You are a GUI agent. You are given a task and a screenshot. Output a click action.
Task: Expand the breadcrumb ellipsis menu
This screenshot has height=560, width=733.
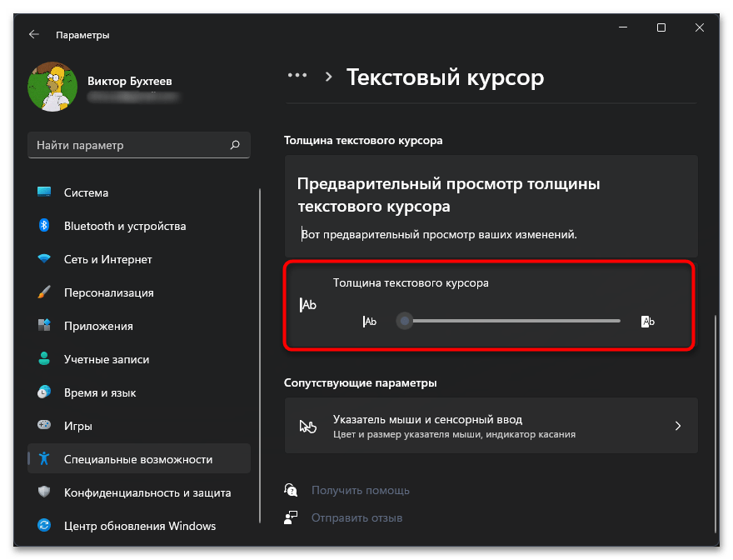coord(297,76)
